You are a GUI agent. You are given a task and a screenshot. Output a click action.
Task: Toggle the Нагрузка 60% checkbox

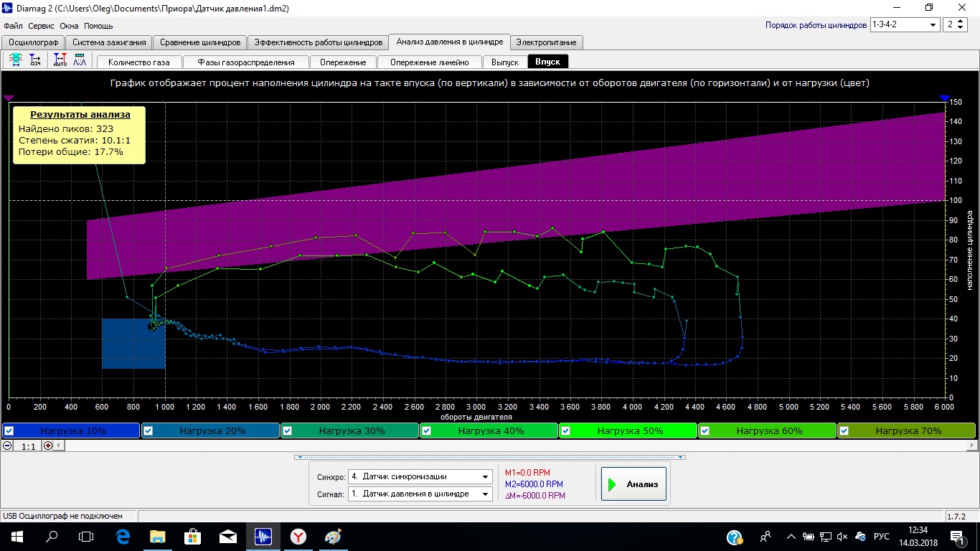tap(705, 430)
